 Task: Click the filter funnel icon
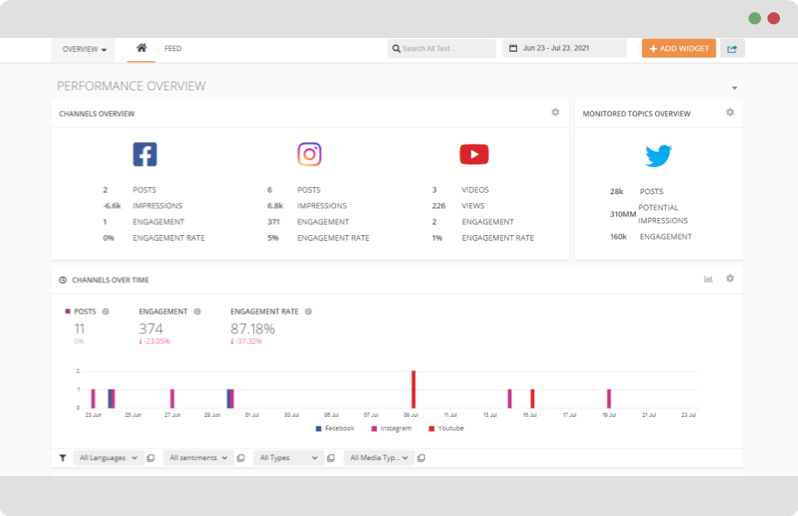[x=63, y=458]
